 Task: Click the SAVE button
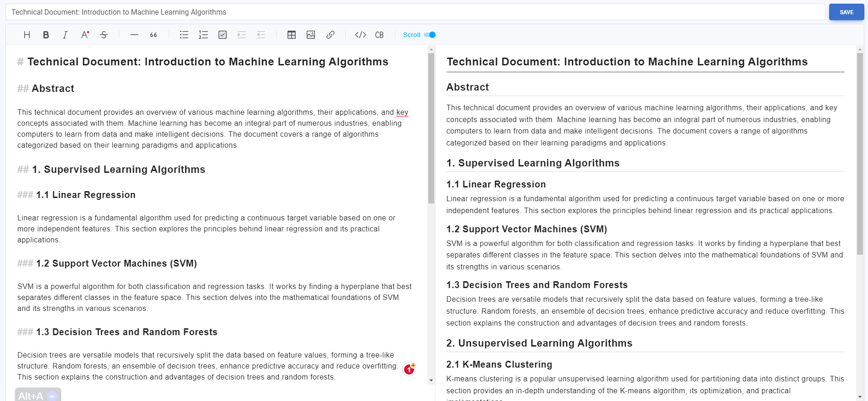(847, 12)
